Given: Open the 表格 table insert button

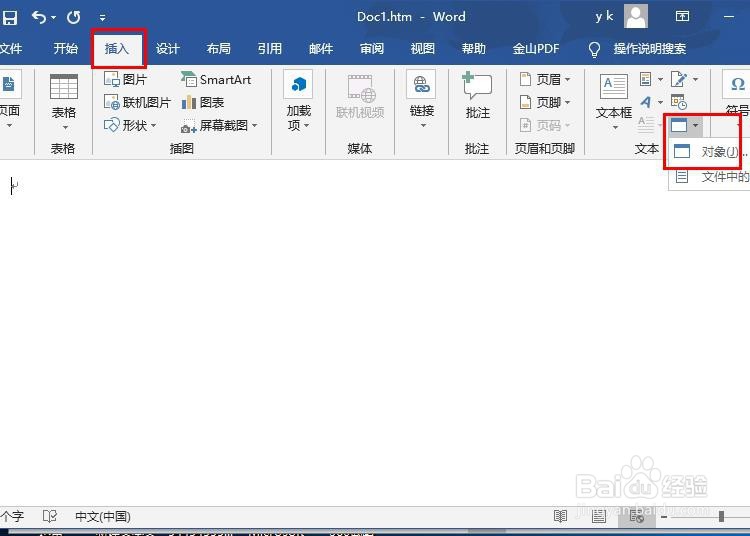Looking at the screenshot, I should point(64,101).
